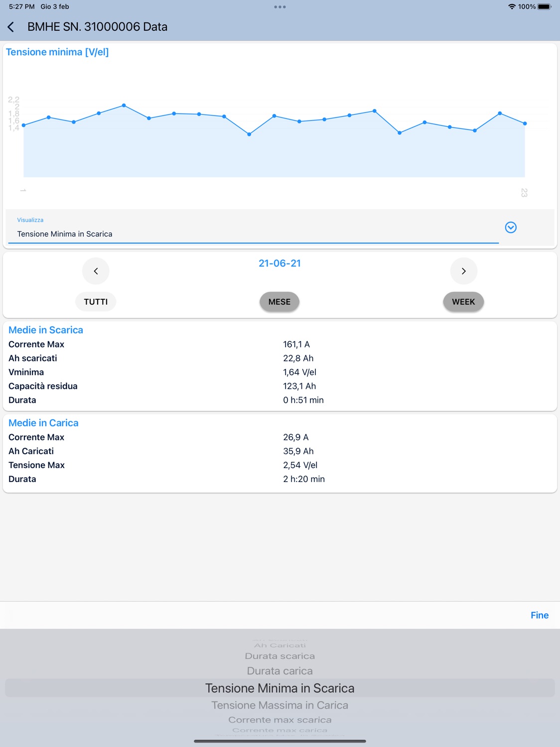The width and height of the screenshot is (560, 747).
Task: Tap the date 21-06-21 label
Action: click(280, 263)
